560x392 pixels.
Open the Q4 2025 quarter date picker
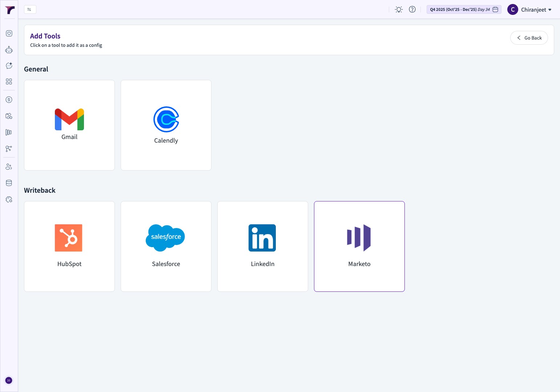pos(464,9)
